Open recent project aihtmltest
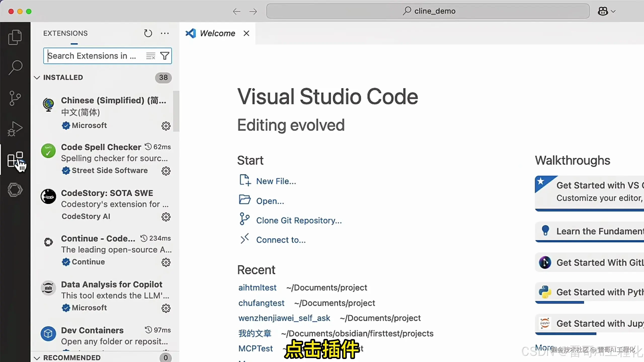 [x=257, y=287]
